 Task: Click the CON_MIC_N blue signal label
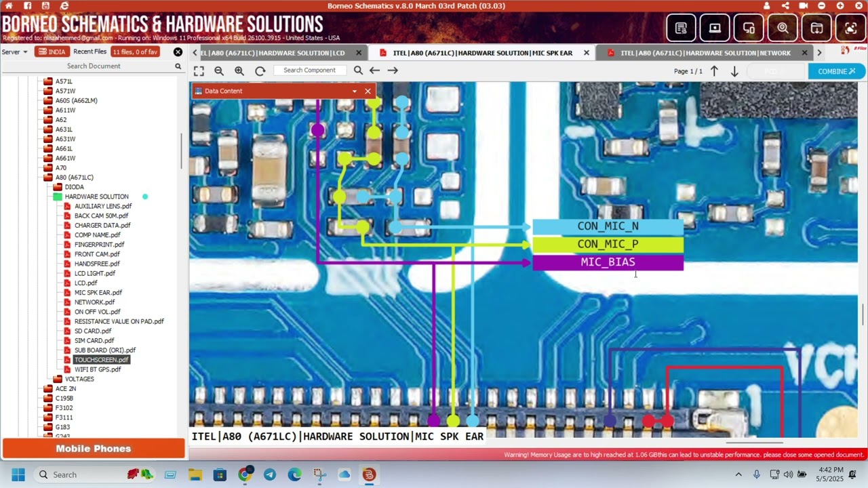click(608, 226)
